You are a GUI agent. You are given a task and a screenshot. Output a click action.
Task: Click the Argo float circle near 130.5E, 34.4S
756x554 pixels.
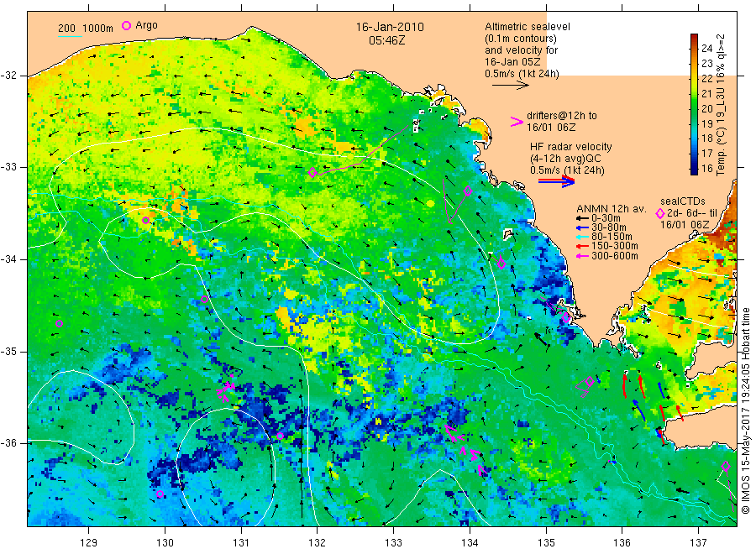click(204, 299)
